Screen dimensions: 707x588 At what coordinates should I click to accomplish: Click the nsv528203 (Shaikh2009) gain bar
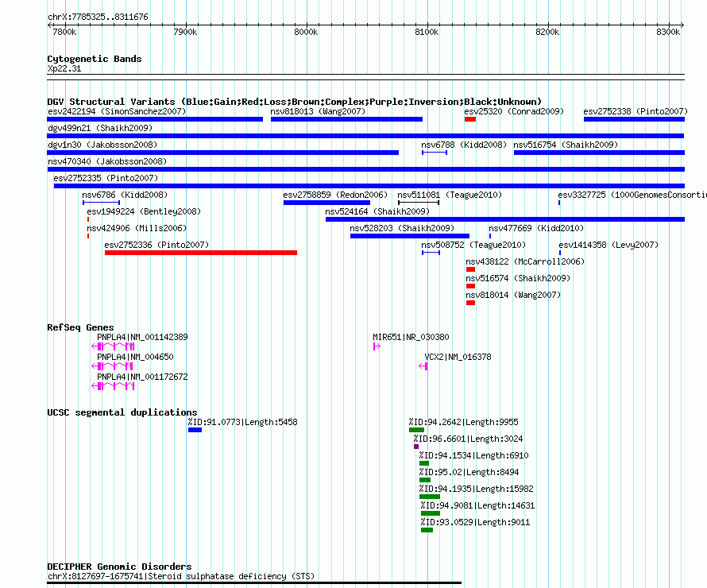pyautogui.click(x=409, y=236)
